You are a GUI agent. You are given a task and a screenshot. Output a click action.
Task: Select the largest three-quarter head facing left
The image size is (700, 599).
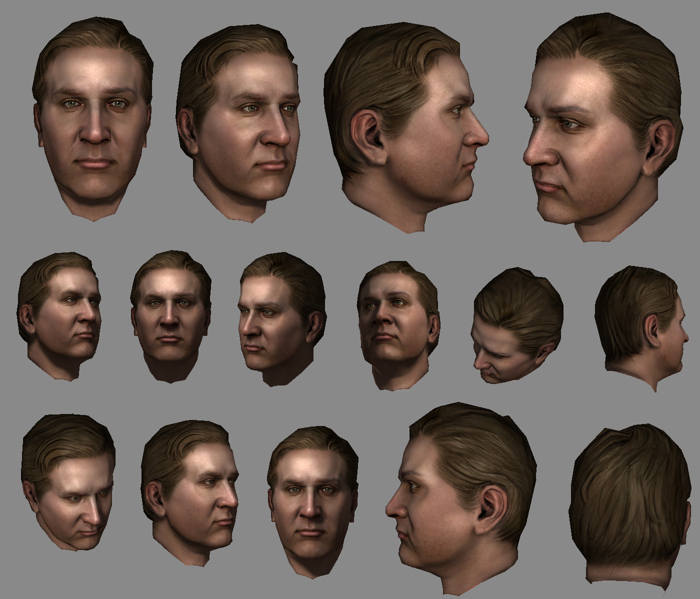point(603,127)
